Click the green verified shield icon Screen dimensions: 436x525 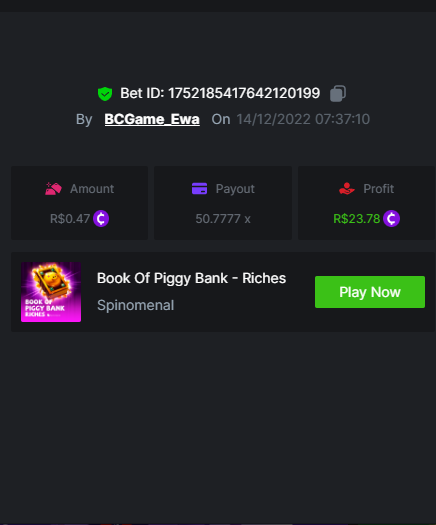[105, 94]
